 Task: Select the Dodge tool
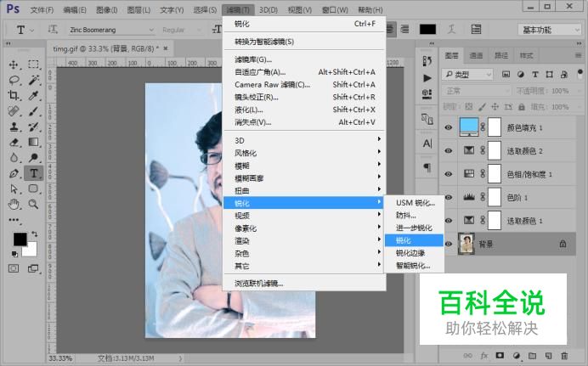33,158
